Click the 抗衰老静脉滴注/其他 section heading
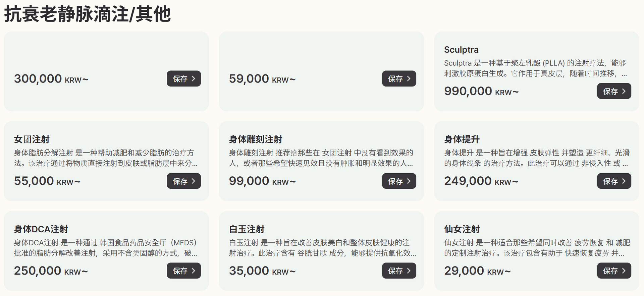644x296 pixels. point(87,15)
